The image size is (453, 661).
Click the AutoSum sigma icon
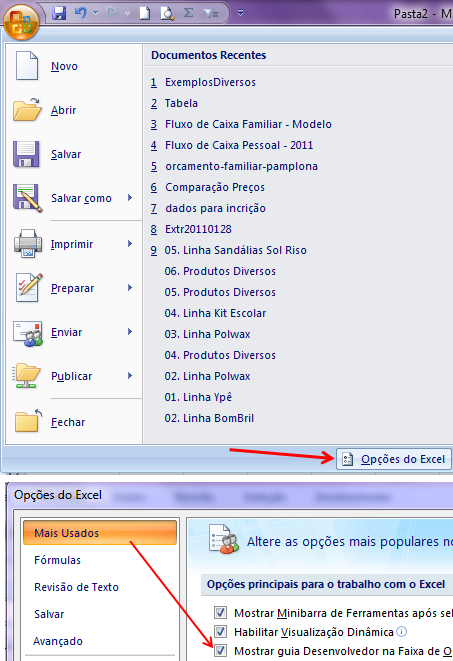[189, 13]
